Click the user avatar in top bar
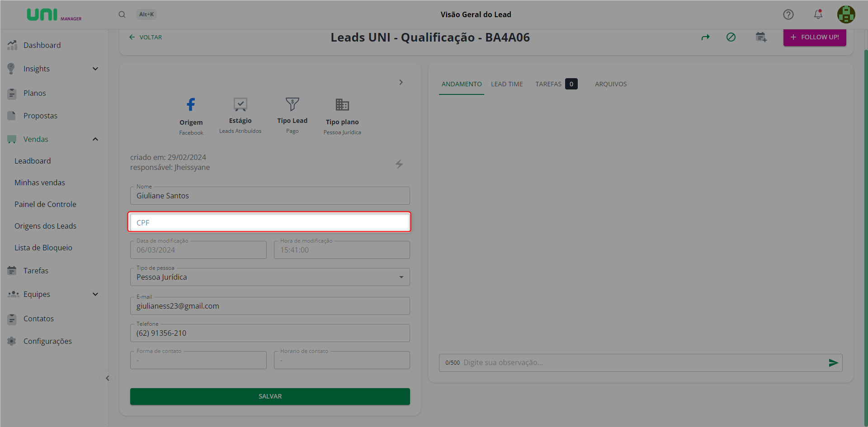The width and height of the screenshot is (868, 427). click(x=845, y=14)
